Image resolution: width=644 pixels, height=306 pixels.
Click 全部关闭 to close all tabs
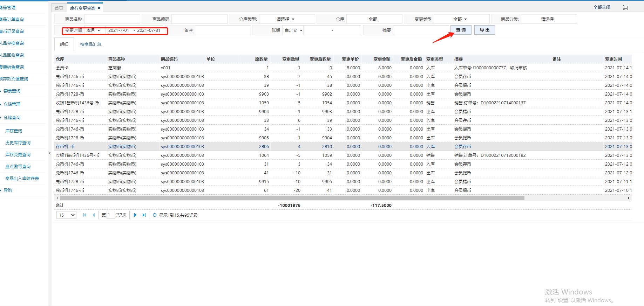[602, 7]
